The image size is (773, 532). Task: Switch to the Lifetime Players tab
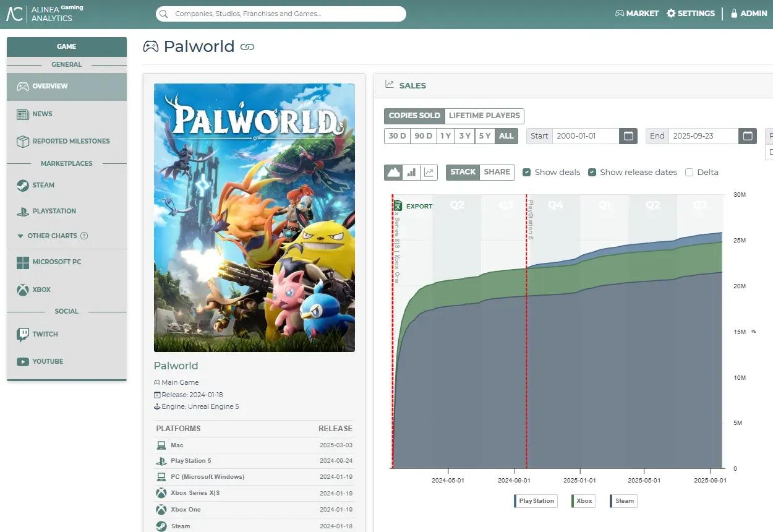point(484,116)
